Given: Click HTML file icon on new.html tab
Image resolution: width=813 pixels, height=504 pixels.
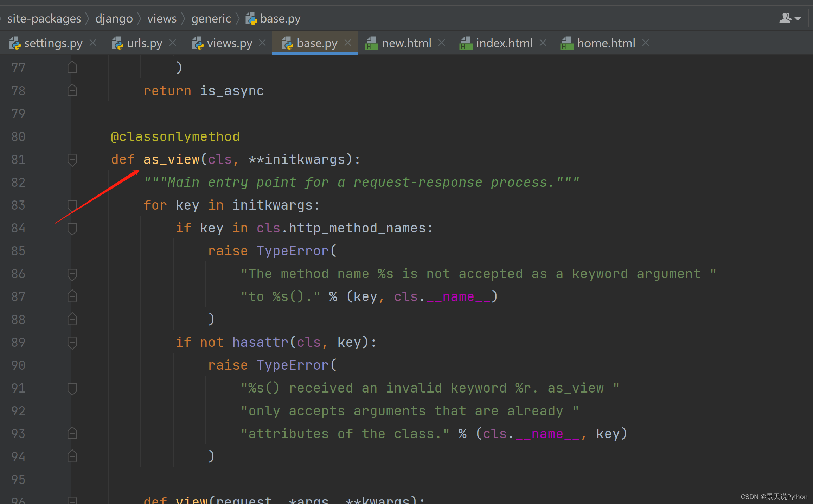Looking at the screenshot, I should [372, 43].
